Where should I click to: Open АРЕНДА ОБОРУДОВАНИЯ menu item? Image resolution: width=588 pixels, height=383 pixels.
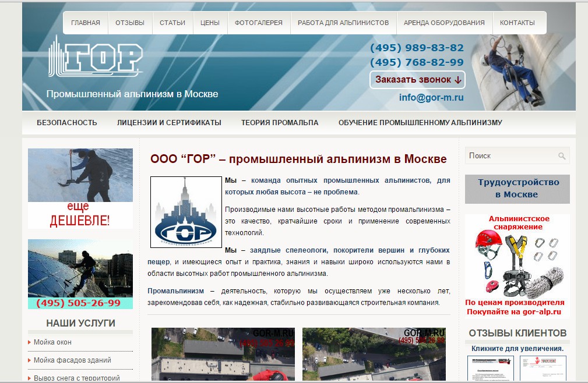coord(444,23)
